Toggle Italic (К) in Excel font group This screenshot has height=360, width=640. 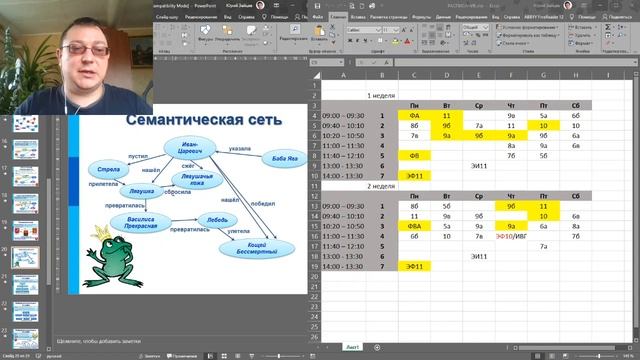pyautogui.click(x=358, y=41)
